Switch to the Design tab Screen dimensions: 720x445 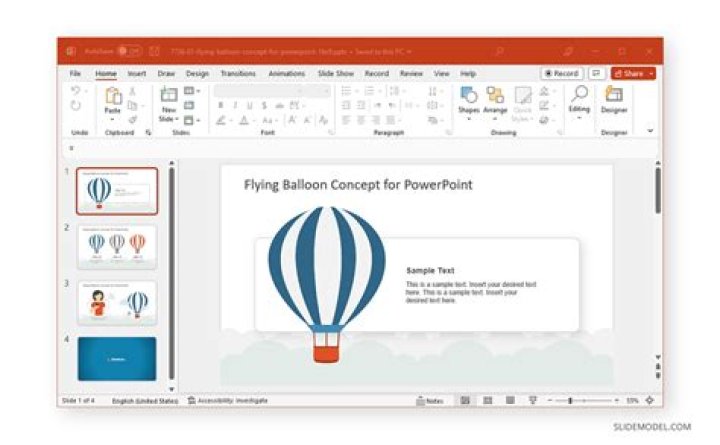(197, 73)
